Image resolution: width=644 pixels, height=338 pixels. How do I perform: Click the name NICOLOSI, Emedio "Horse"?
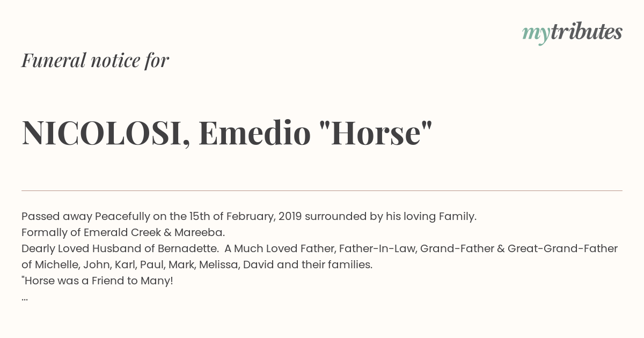point(227,133)
